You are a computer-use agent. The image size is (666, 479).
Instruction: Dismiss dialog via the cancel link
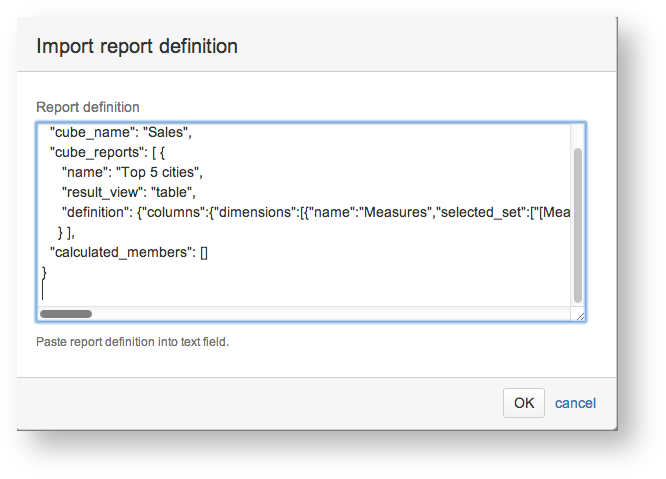point(575,403)
